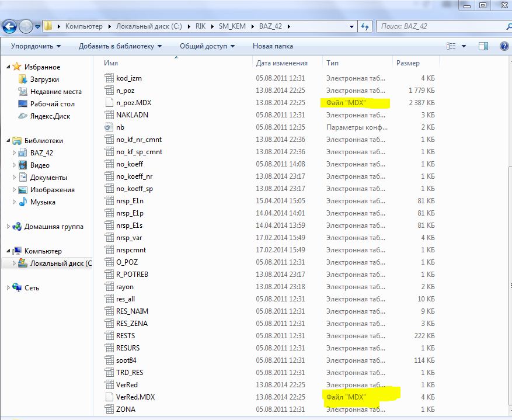
Task: Open 'Загрузки' in favorites
Action: [x=44, y=79]
